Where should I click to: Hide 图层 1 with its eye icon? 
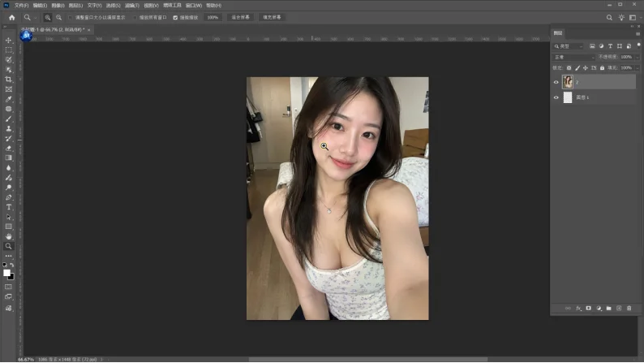[x=556, y=97]
